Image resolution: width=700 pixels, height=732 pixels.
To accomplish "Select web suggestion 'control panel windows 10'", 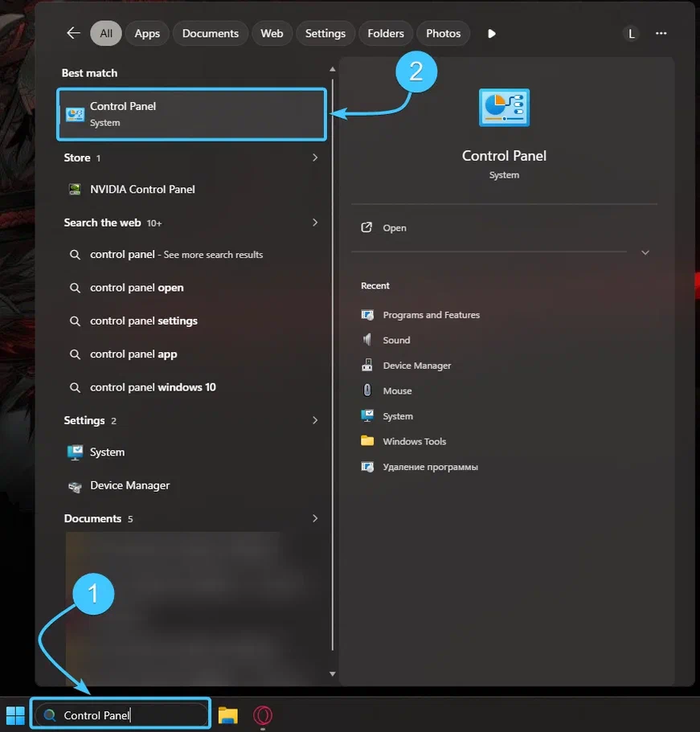I will tap(191, 387).
